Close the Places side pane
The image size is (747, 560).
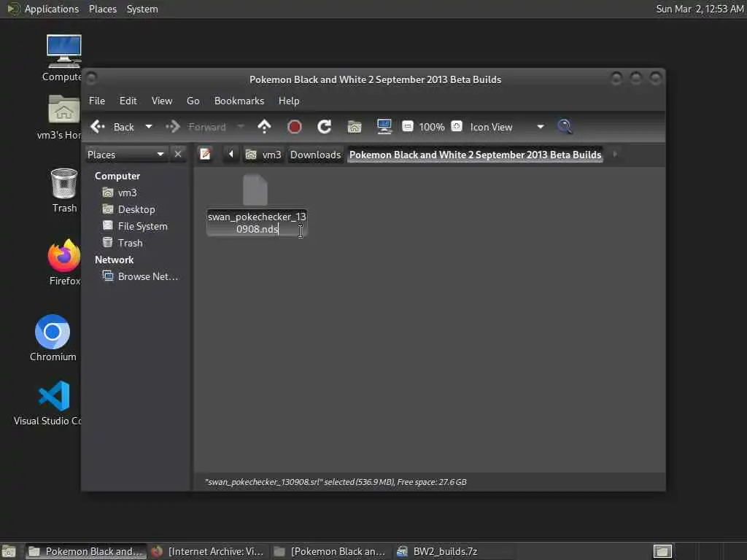[x=178, y=155]
